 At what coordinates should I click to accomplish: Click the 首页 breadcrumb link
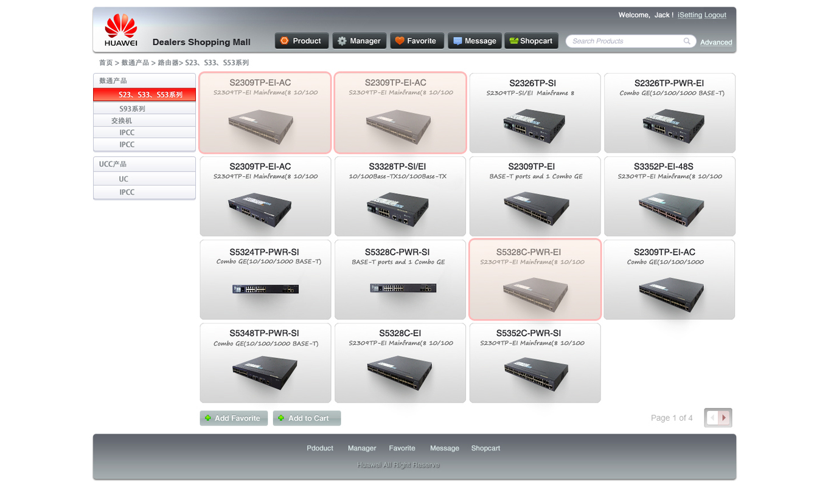pyautogui.click(x=106, y=63)
